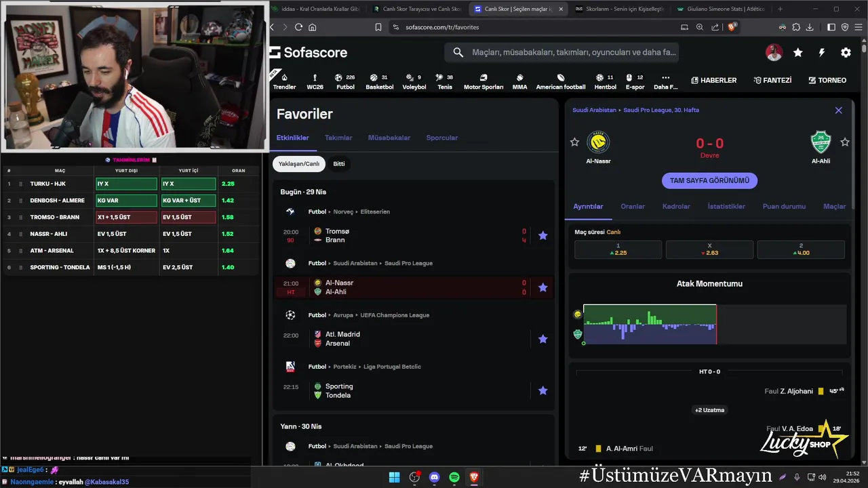
Task: Open Saudi Pro League, 30. Hafta link
Action: [x=661, y=110]
